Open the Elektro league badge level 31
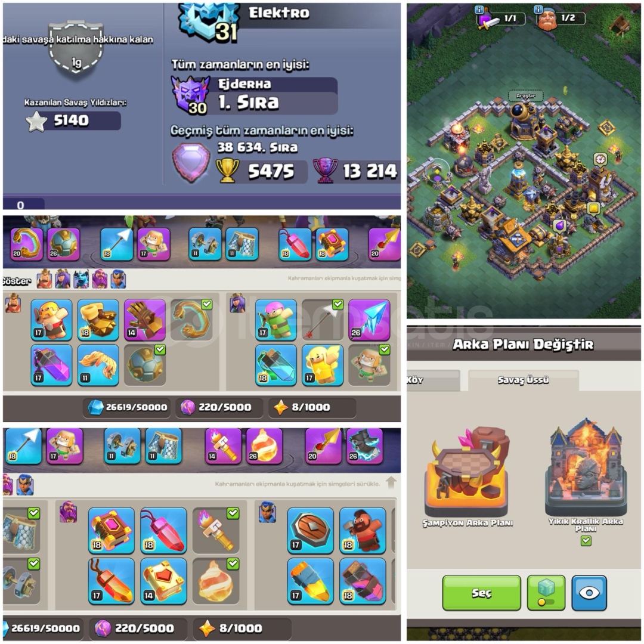 click(x=209, y=21)
